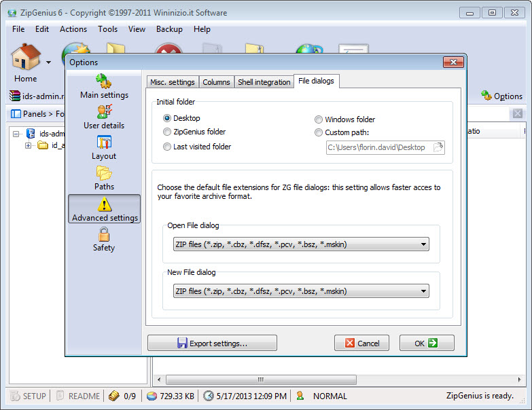
Task: Select Custom path radio option
Action: tap(318, 132)
